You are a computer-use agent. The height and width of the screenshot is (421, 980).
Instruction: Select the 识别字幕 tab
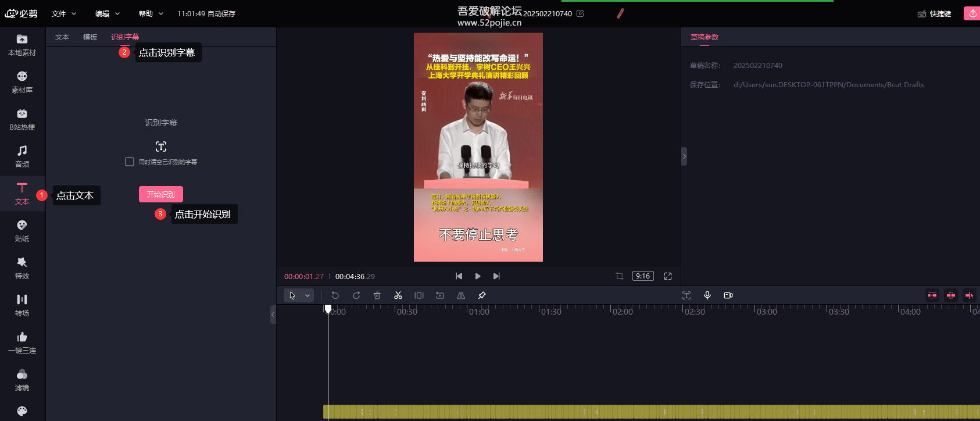coord(125,37)
